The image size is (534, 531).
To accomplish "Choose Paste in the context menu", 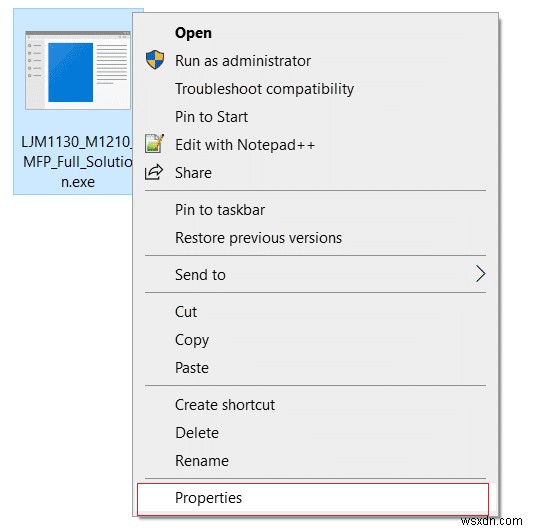I will click(x=192, y=368).
